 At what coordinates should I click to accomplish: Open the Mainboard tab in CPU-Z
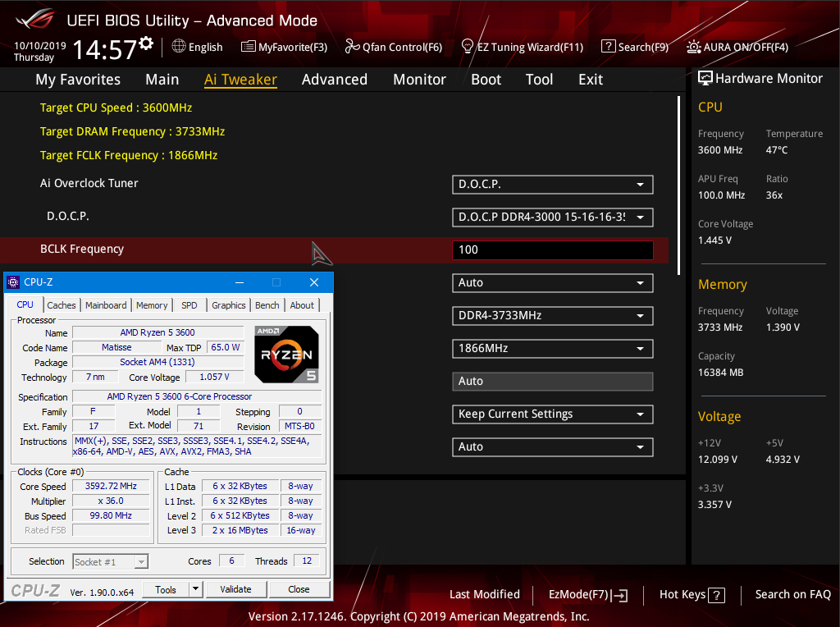tap(106, 305)
